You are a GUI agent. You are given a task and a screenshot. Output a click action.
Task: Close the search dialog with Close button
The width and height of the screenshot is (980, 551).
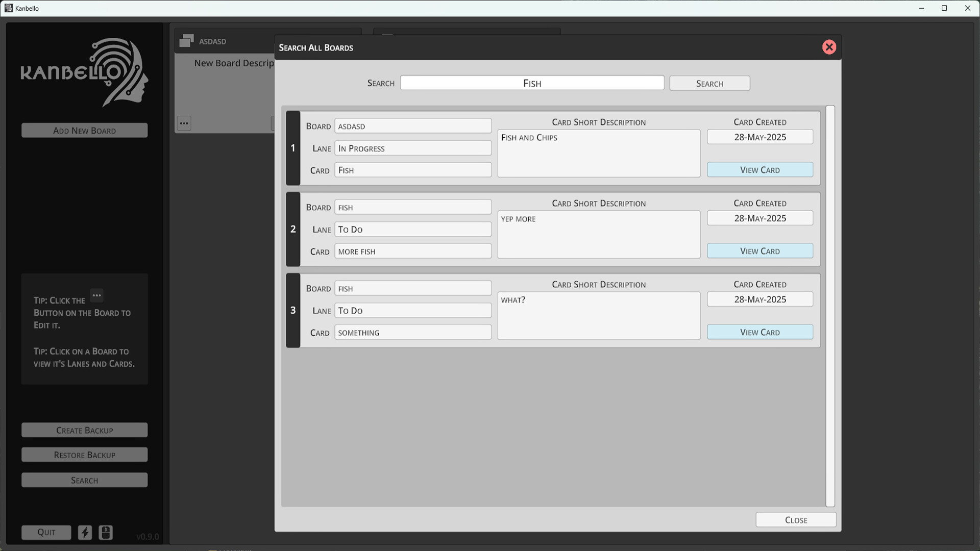click(x=795, y=519)
